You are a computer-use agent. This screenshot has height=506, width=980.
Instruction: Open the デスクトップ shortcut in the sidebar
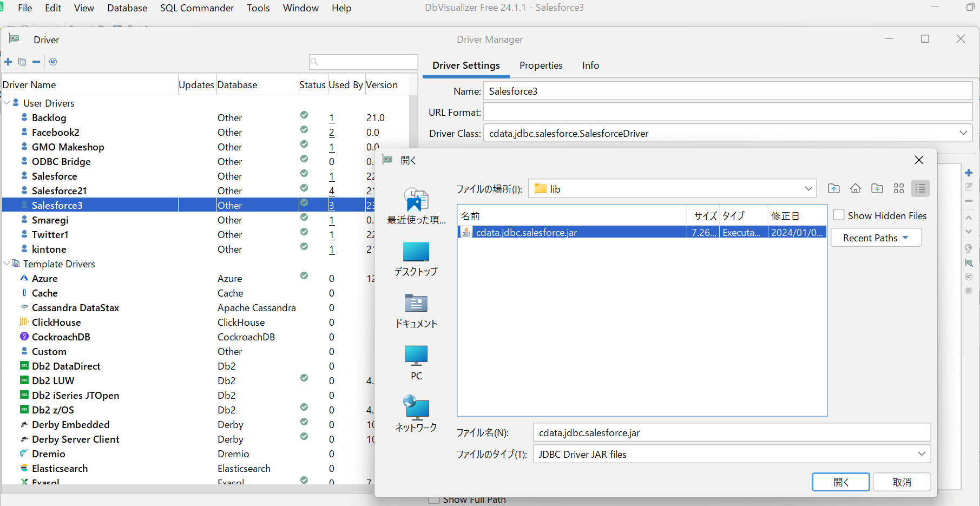tap(416, 259)
